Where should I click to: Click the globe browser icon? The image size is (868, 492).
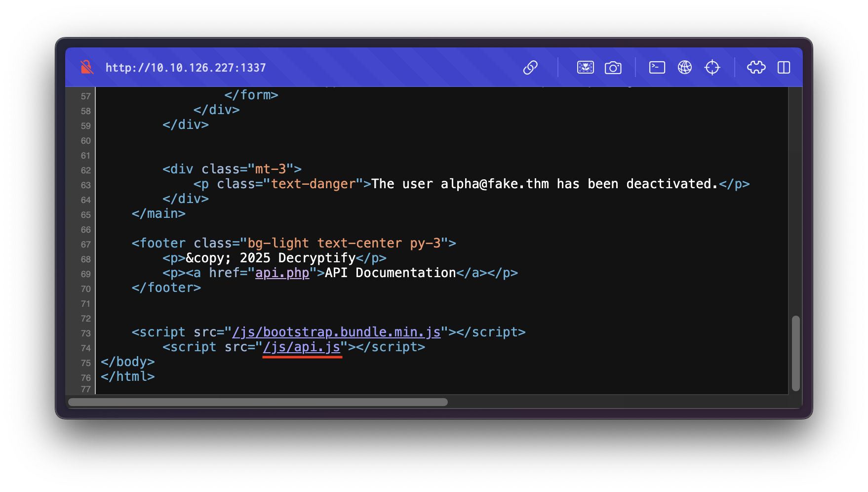(685, 67)
